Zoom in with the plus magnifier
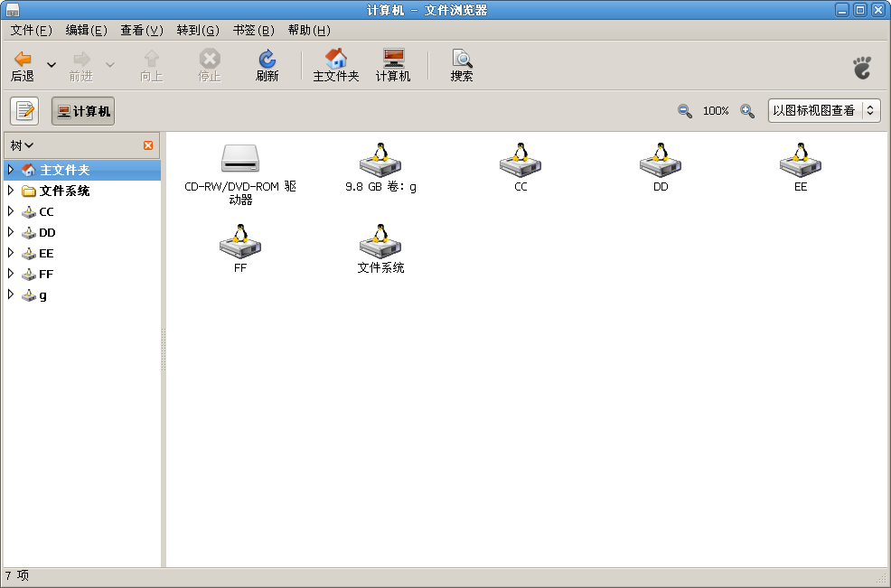 pyautogui.click(x=747, y=111)
